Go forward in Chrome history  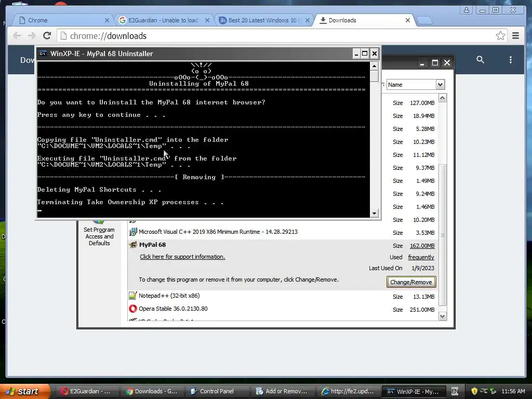pyautogui.click(x=32, y=36)
